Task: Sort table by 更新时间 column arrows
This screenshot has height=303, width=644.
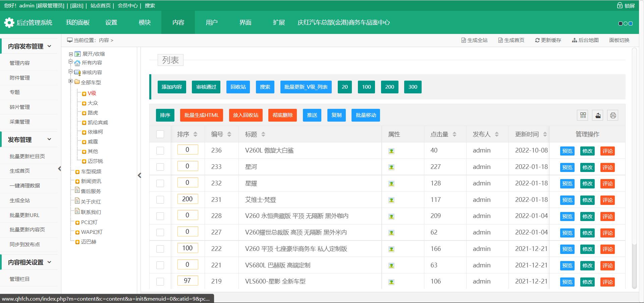Action: tap(545, 134)
